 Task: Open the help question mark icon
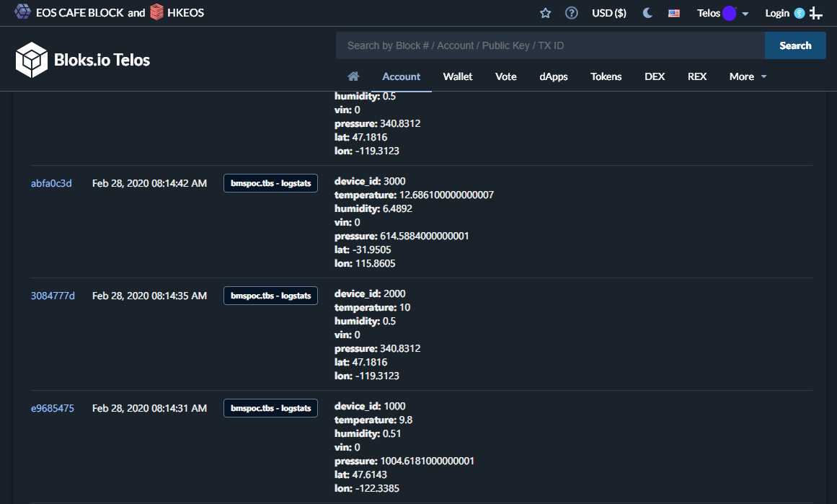click(571, 13)
